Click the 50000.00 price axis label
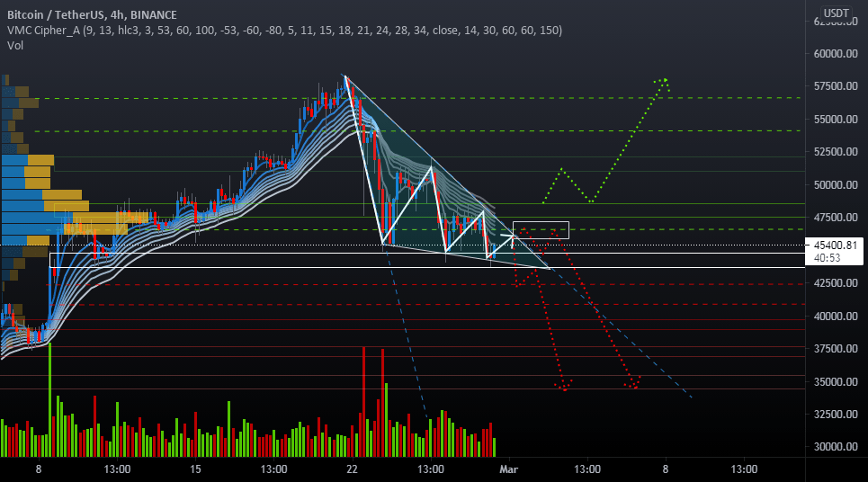Screen dimensions: 868x482 (836, 185)
